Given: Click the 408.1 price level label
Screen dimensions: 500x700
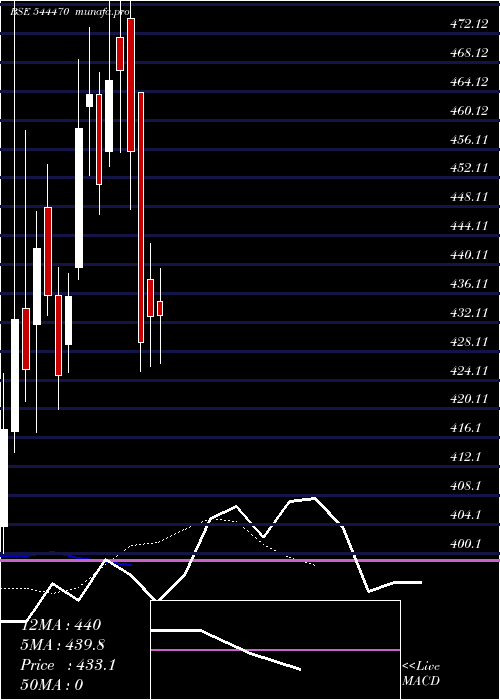Looking at the screenshot, I should point(465,486).
